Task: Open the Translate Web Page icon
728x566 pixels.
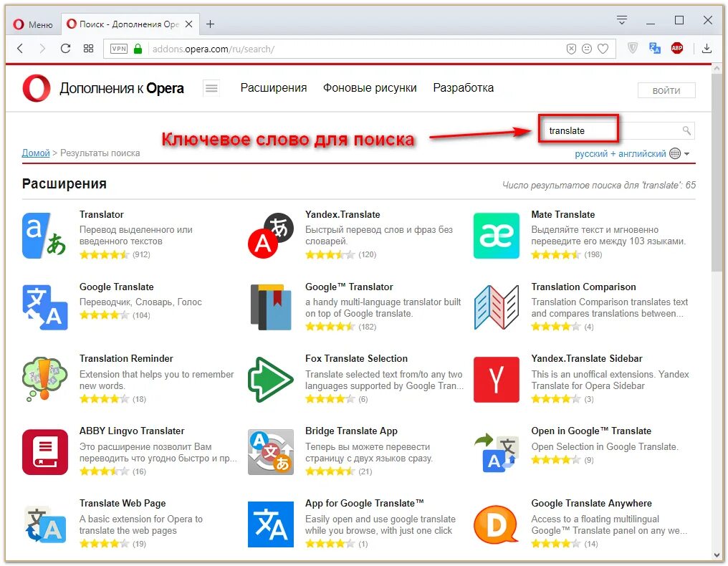Action: (44, 524)
